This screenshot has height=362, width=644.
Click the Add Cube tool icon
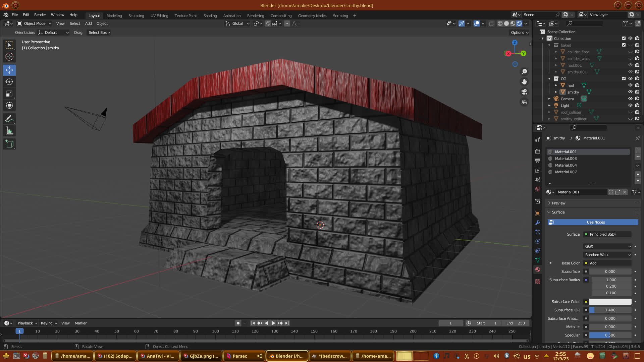coord(9,144)
